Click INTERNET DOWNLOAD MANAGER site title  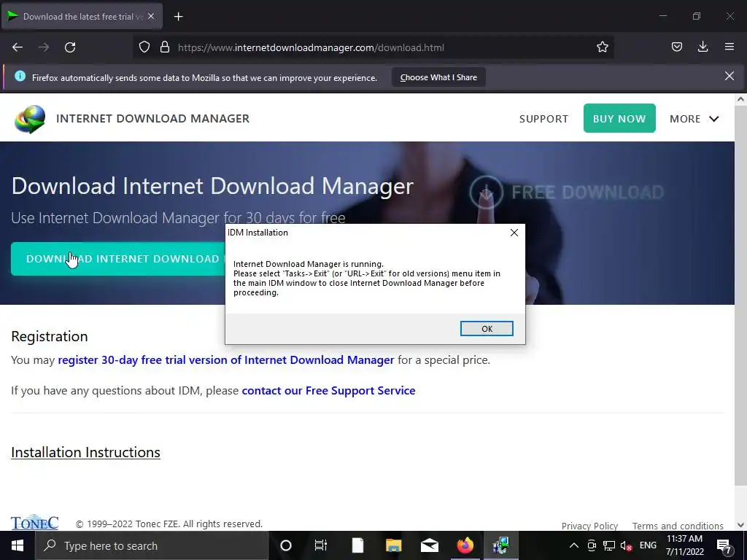click(x=153, y=119)
